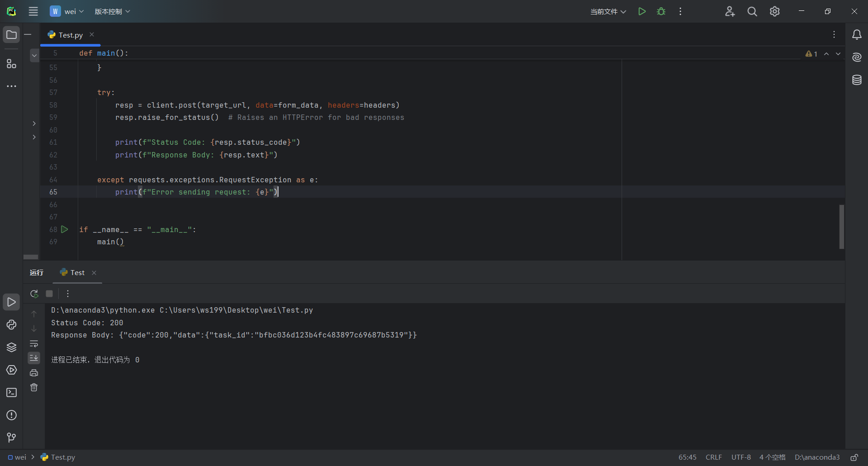This screenshot has width=868, height=466.
Task: Click the Debug bug icon
Action: [661, 11]
